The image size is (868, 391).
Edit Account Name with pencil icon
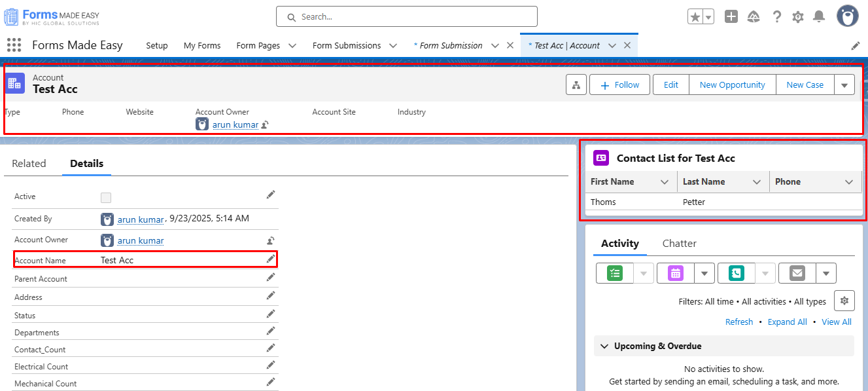tap(270, 259)
